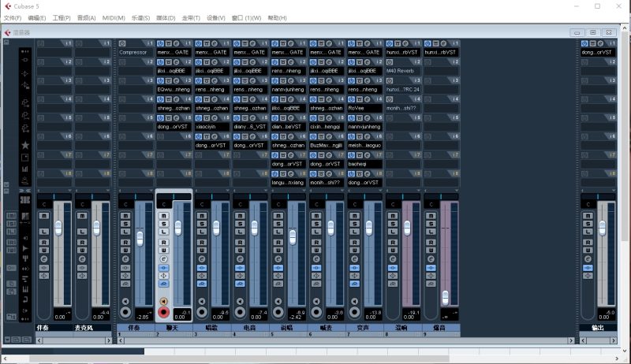Viewport: 631px width, 364px height.
Task: Open preset manager icon of the RoVee insert
Action: coord(360,99)
